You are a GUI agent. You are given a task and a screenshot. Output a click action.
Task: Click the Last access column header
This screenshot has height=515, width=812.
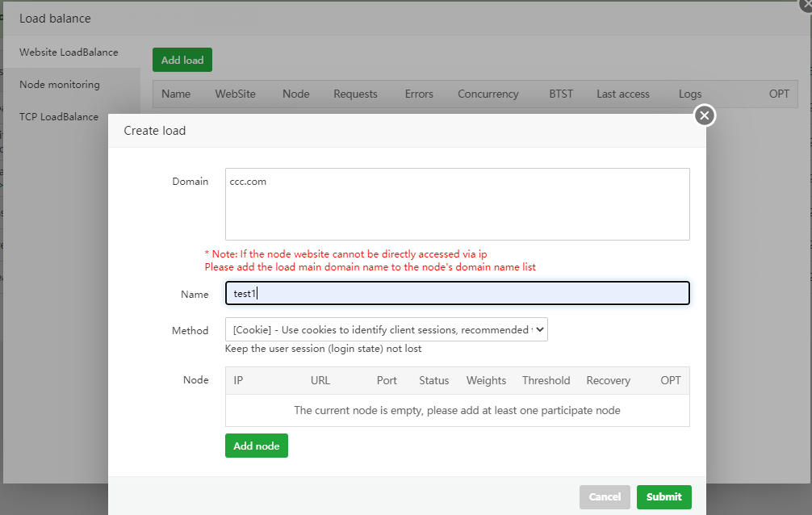(x=622, y=94)
